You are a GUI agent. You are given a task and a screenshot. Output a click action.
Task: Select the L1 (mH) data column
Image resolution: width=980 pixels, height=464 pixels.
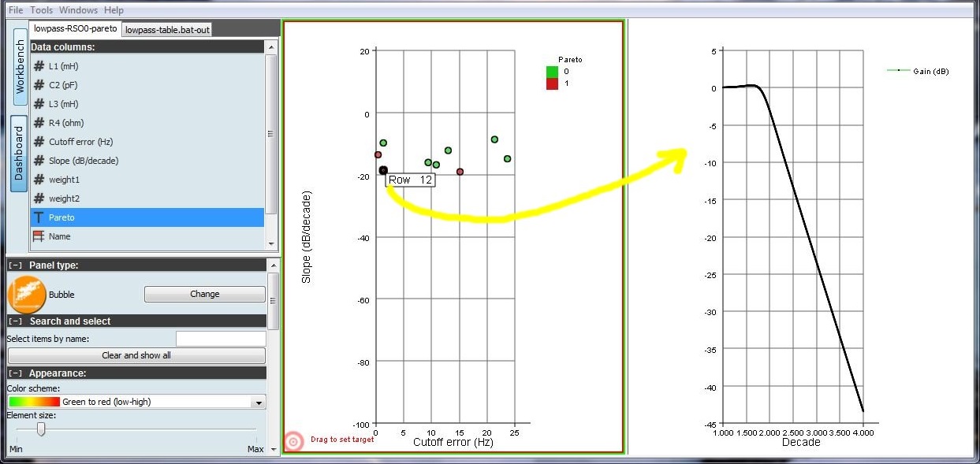pos(63,66)
